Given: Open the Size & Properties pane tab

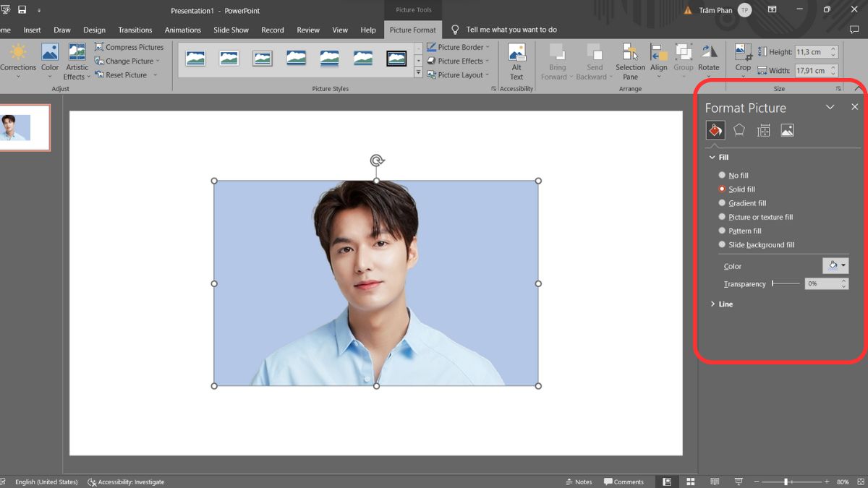Looking at the screenshot, I should 763,130.
